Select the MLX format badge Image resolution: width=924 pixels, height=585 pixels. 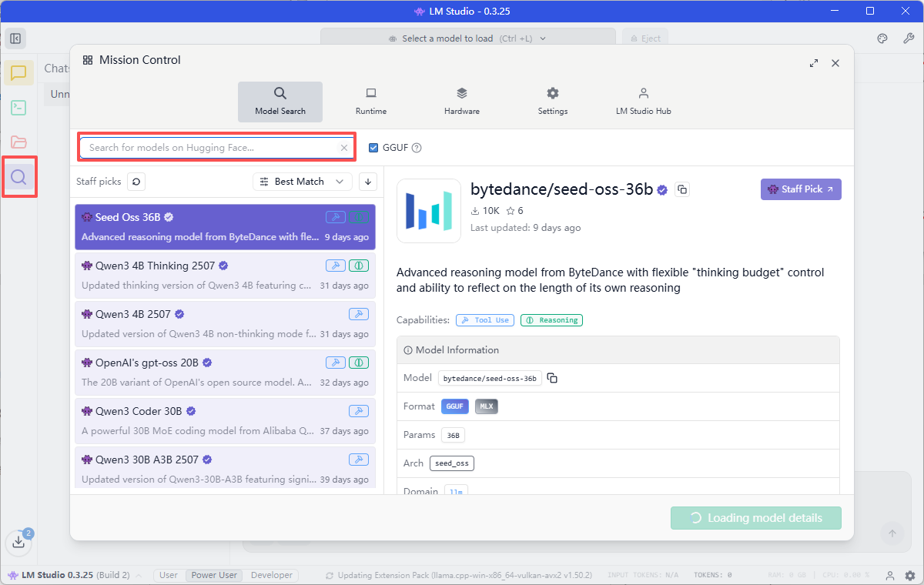tap(487, 406)
